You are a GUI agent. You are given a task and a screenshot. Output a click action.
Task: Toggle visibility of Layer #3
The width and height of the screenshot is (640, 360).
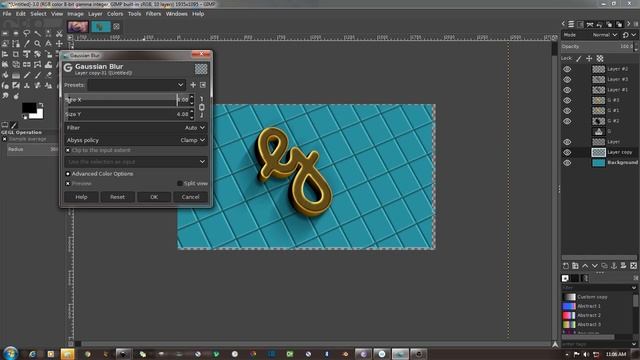coord(567,80)
